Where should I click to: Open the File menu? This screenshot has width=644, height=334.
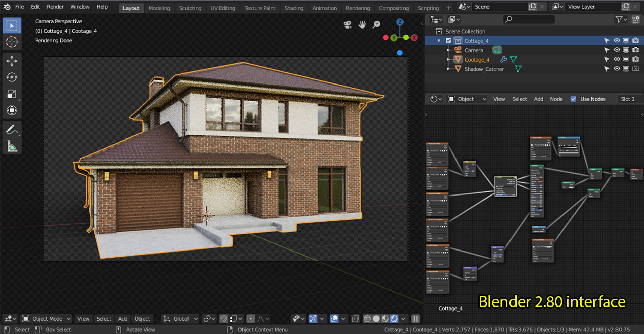pos(19,7)
